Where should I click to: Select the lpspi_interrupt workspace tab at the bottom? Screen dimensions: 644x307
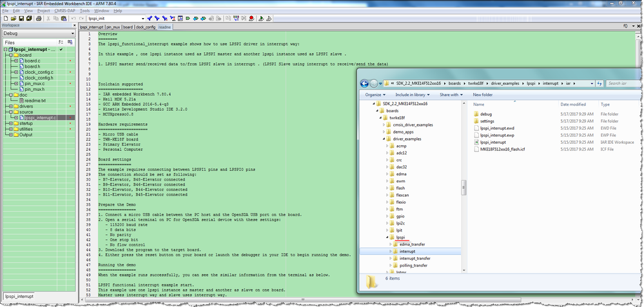coord(19,296)
